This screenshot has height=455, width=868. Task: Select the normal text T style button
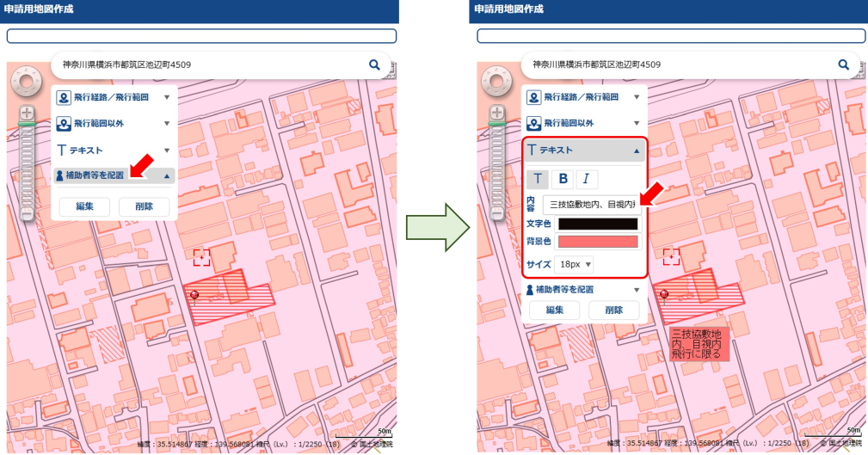tap(538, 179)
